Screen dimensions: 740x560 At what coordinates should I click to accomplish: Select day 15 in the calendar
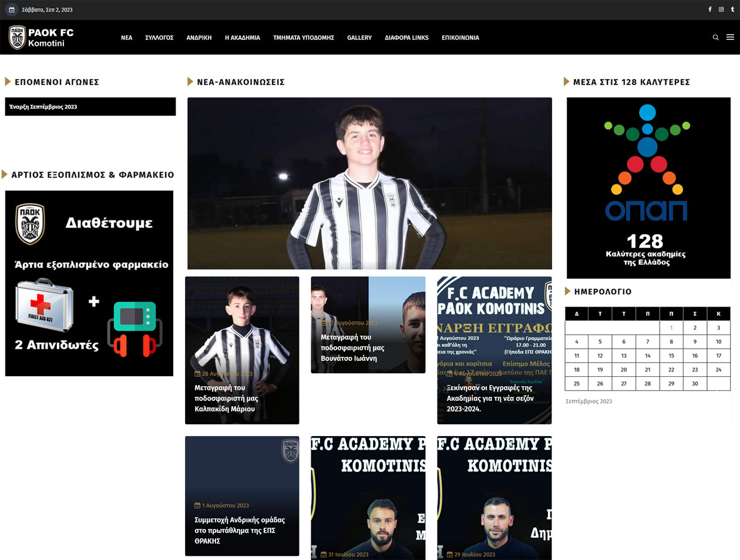point(671,356)
